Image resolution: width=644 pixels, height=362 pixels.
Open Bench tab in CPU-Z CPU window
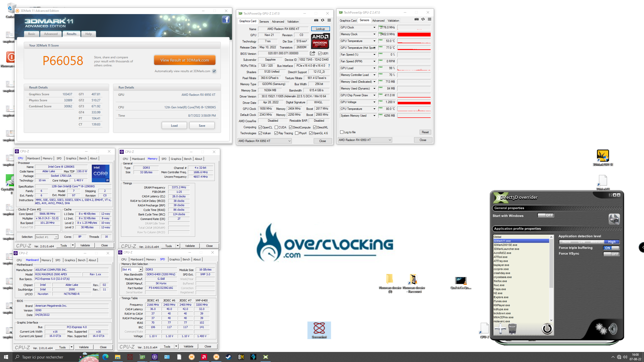[83, 158]
